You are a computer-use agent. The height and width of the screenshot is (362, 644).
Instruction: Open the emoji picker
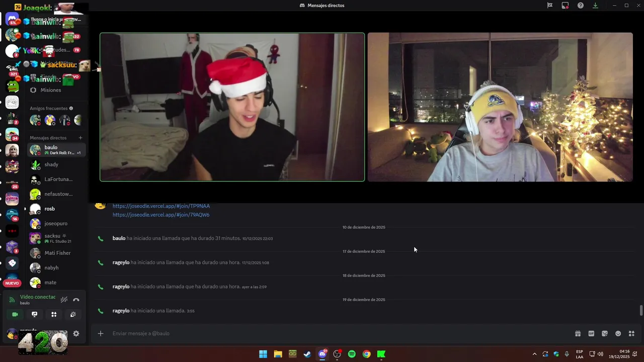click(618, 333)
